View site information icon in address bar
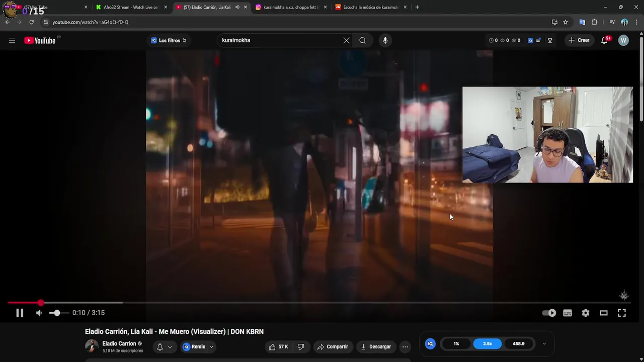The image size is (644, 362). coord(46,22)
